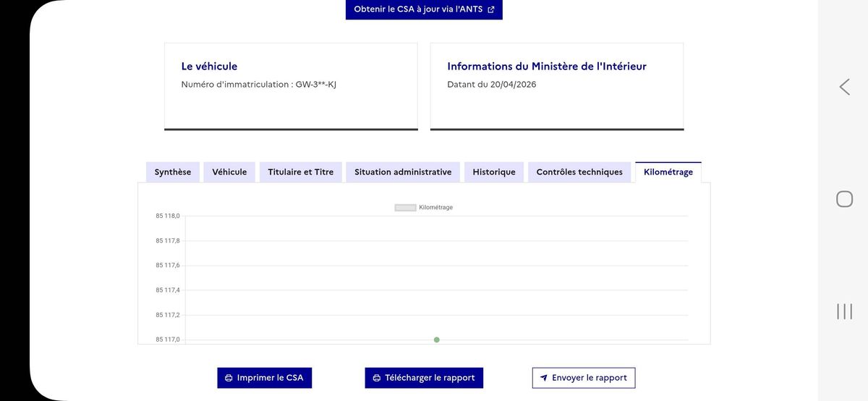Click icon on Télécharger le rapport button
Viewport: 868px width, 401px height.
[x=376, y=378]
